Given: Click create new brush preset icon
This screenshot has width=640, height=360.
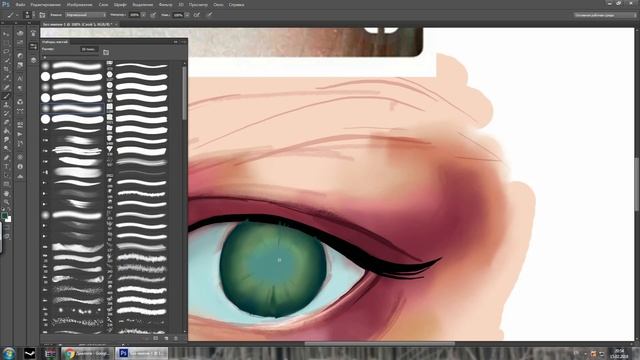Looking at the screenshot, I should click(x=166, y=338).
